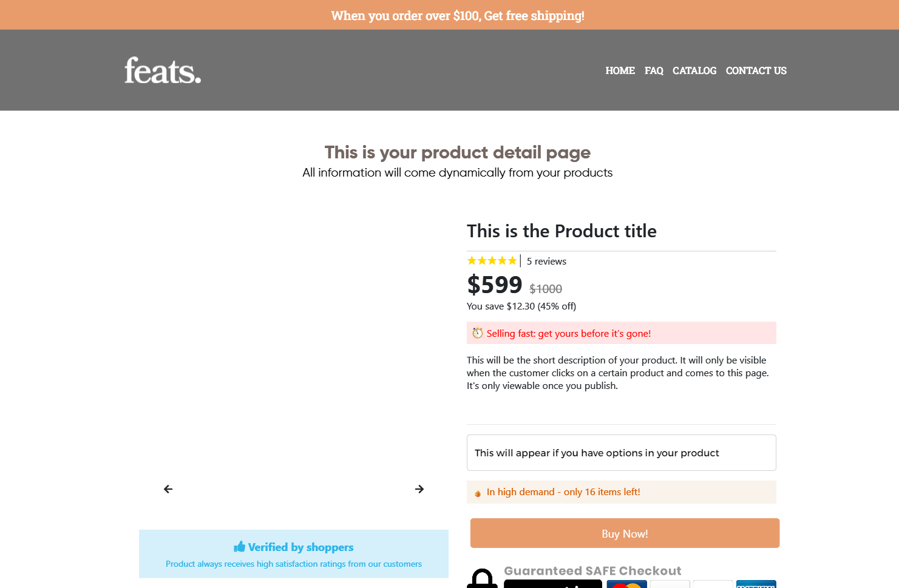Click the flame icon in high-demand banner
899x588 pixels.
coord(478,493)
